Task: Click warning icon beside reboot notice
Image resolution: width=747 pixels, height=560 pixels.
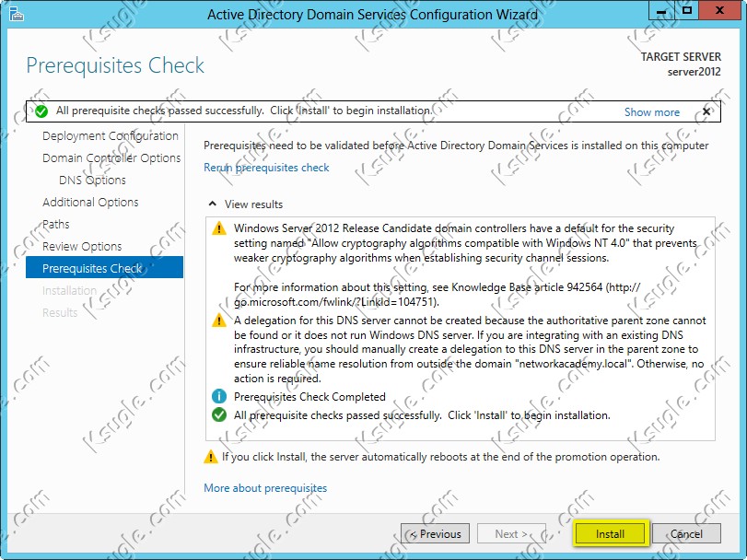Action: point(210,457)
